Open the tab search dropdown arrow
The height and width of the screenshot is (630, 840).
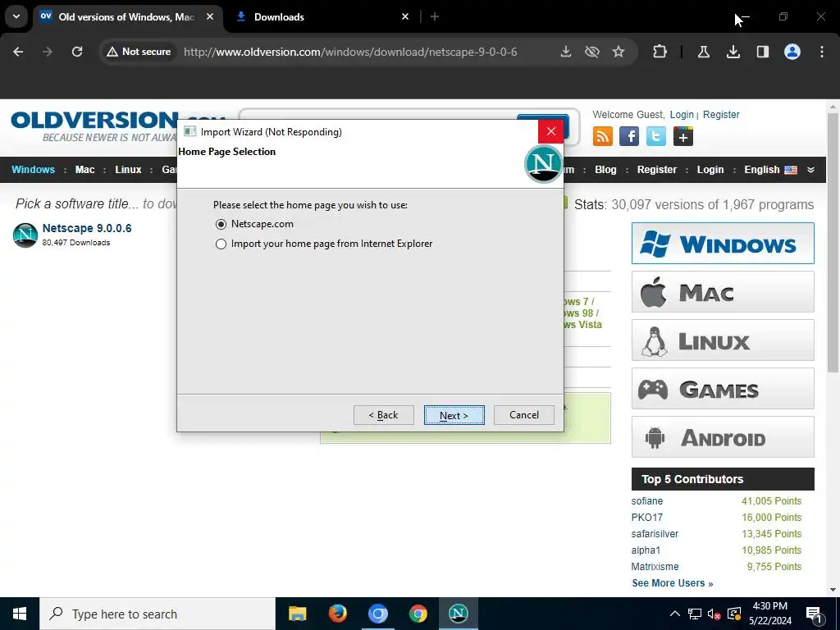16,16
